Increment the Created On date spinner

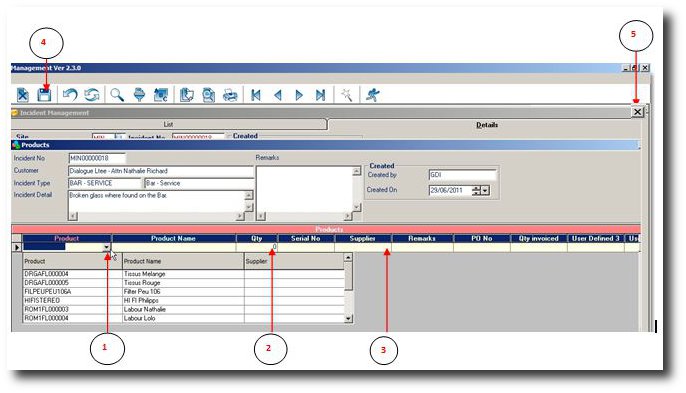tap(476, 188)
